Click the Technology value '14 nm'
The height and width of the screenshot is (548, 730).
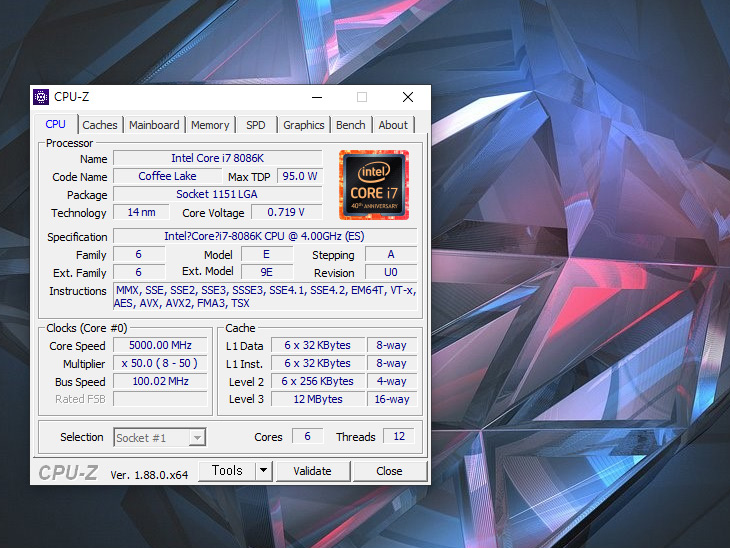click(x=141, y=212)
